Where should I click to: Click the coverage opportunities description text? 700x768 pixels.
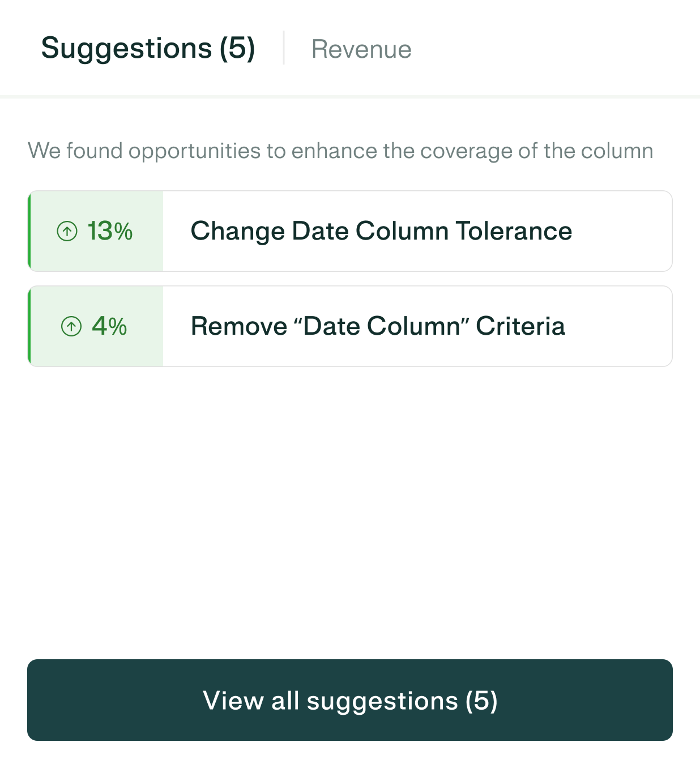pos(340,151)
